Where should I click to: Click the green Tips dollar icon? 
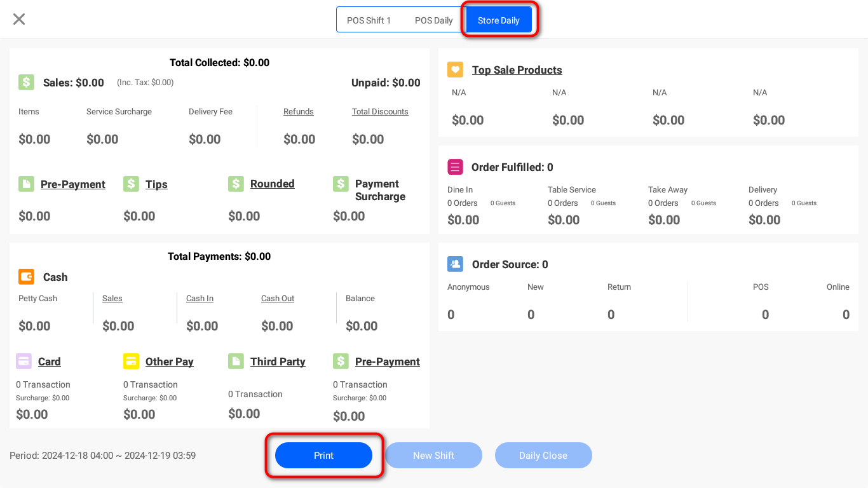[x=131, y=184]
